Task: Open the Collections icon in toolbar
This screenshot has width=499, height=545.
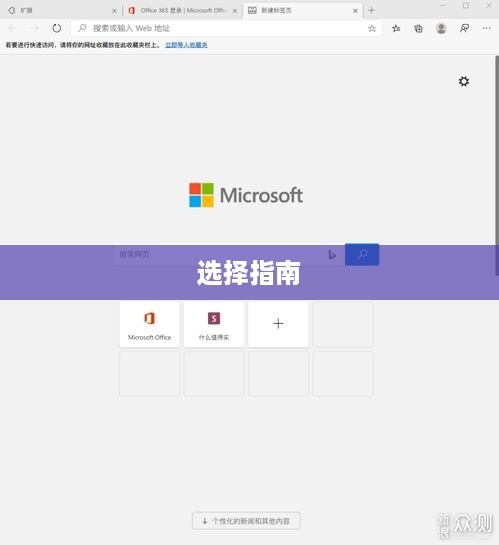Action: [x=418, y=28]
